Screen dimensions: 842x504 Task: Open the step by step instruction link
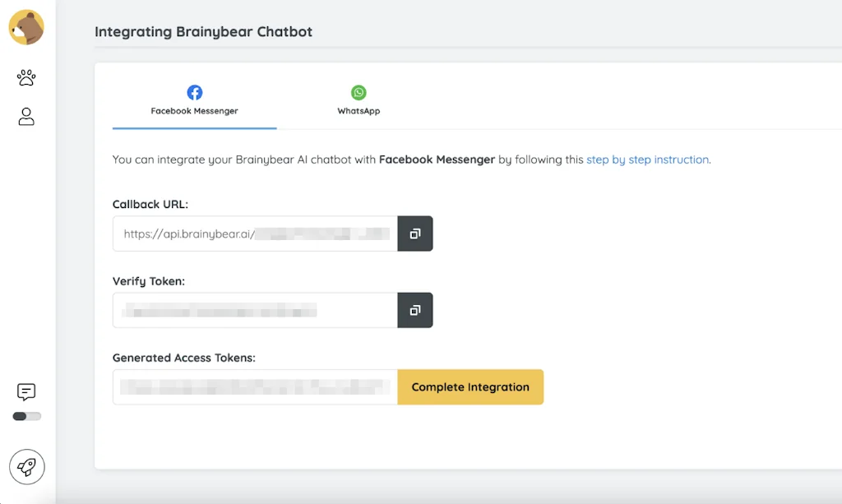coord(647,160)
